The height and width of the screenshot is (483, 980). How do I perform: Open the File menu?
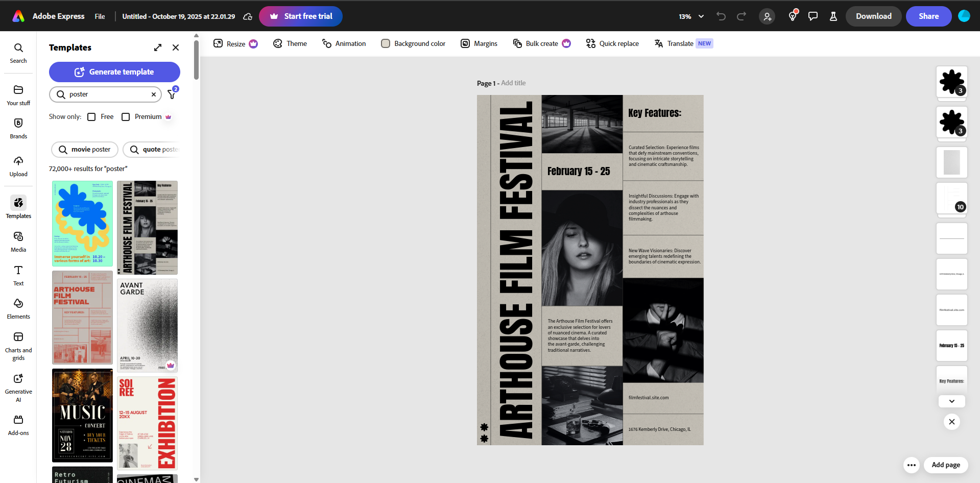(100, 16)
